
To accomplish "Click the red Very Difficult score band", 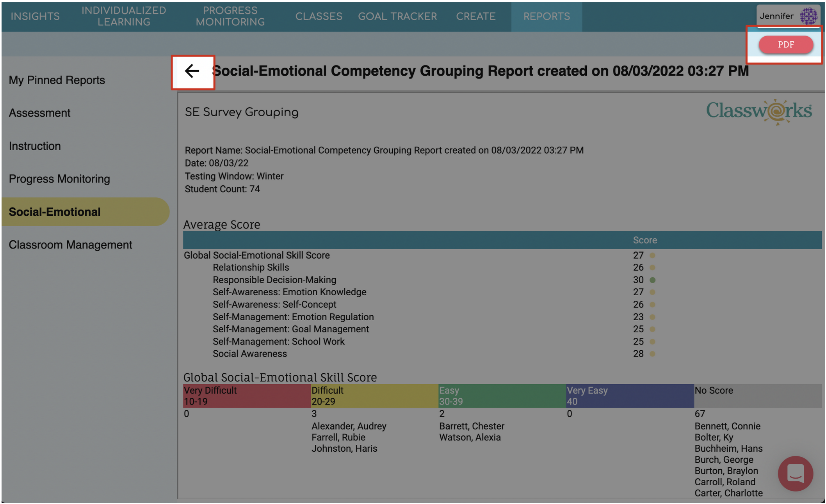I will pyautogui.click(x=246, y=395).
